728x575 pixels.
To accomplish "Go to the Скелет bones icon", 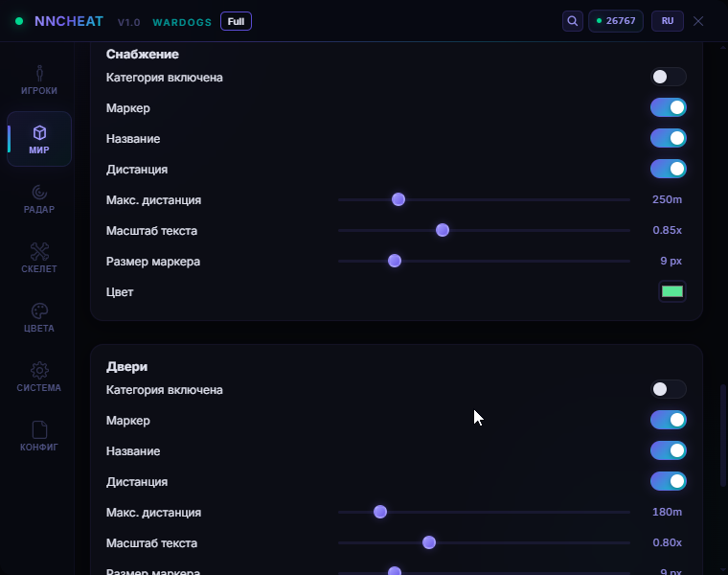I will 39,252.
